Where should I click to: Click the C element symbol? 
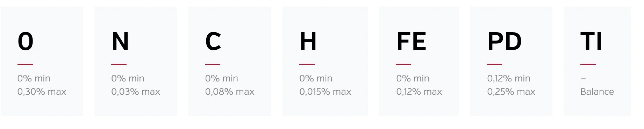click(213, 41)
